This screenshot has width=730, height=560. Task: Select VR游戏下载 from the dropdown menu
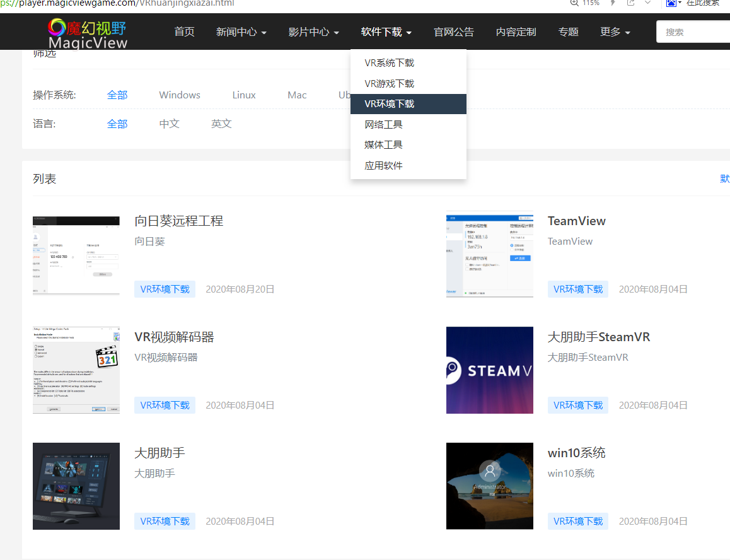pos(408,83)
